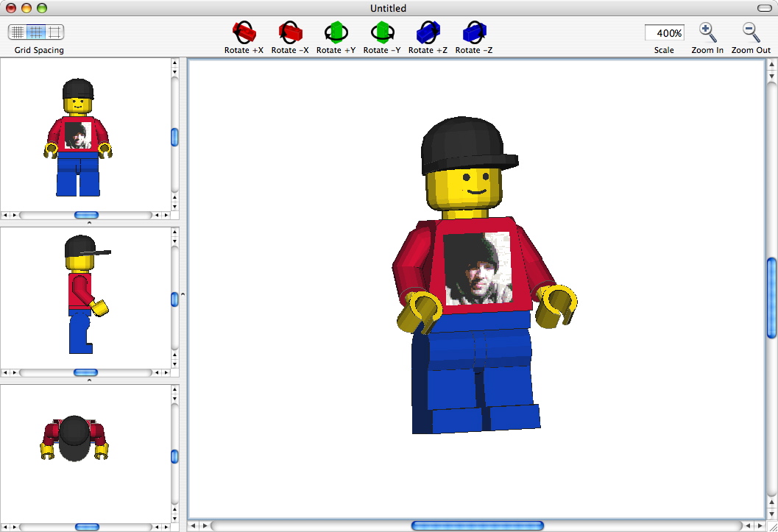Select the Rotate +X tool
Image resolution: width=778 pixels, height=532 pixels.
pos(243,31)
